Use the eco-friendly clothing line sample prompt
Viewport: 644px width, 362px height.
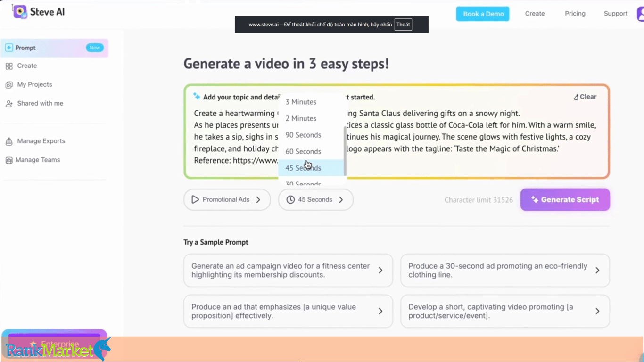point(505,270)
